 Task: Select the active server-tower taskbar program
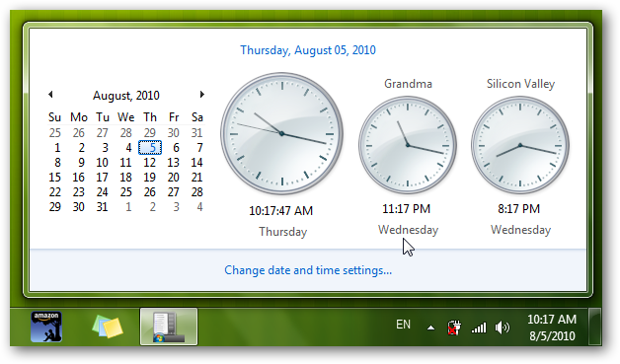(169, 327)
